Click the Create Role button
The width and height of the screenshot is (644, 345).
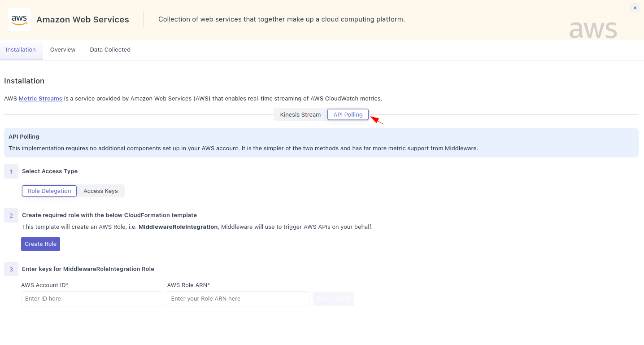(x=40, y=244)
